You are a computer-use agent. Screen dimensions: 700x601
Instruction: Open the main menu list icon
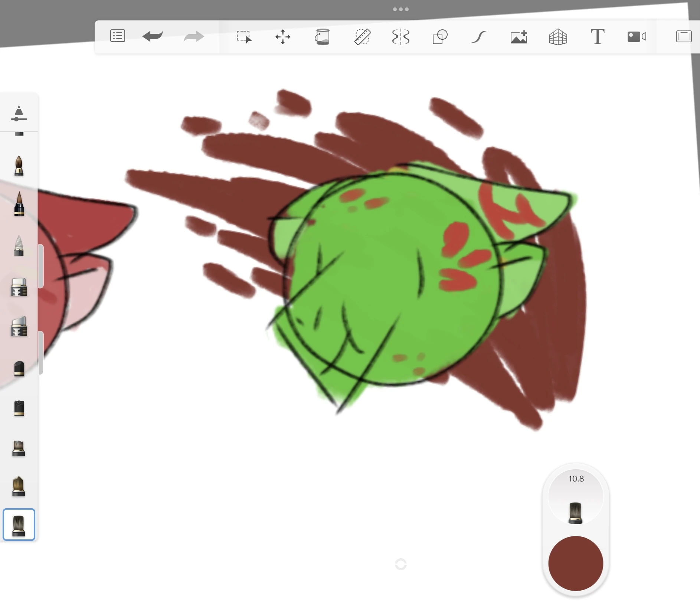117,36
